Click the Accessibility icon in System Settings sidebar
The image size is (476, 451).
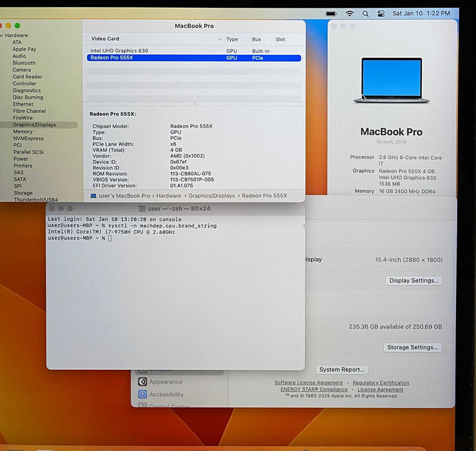[x=142, y=394]
